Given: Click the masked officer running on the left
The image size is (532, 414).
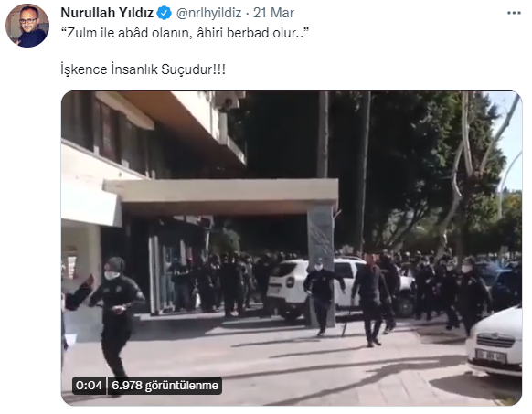Looking at the screenshot, I should click(115, 317).
